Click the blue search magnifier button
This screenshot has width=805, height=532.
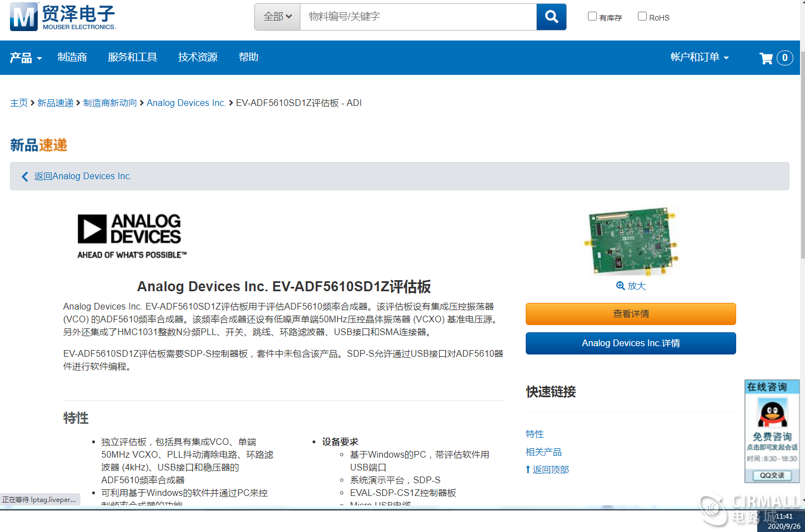coord(551,17)
